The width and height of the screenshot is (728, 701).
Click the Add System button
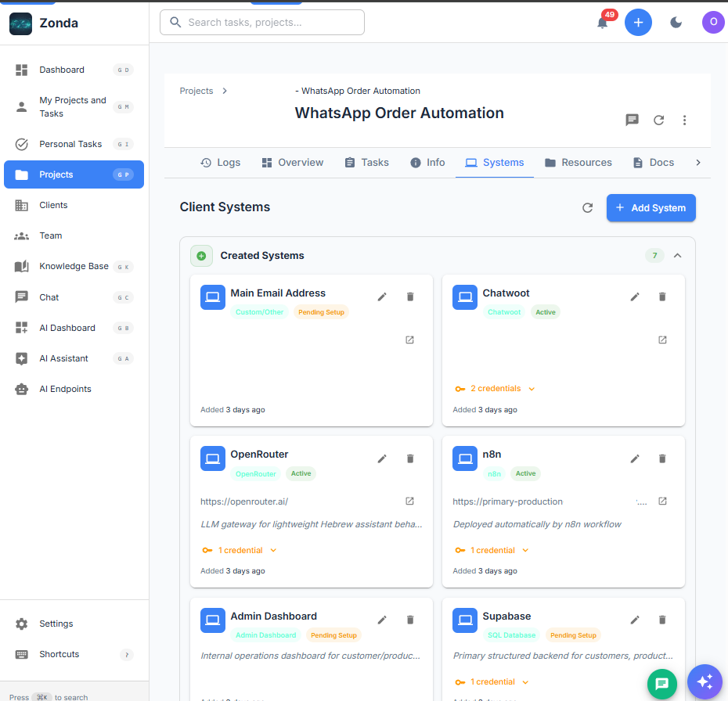651,208
